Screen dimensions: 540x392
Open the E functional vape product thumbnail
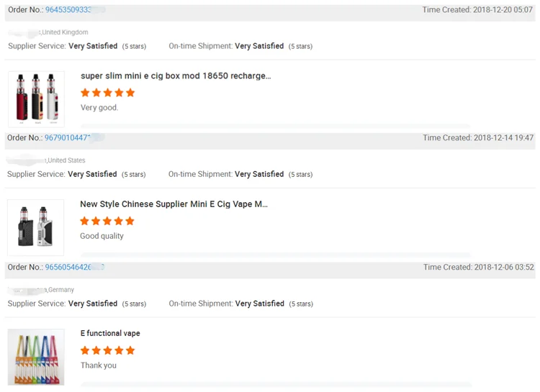pyautogui.click(x=36, y=357)
